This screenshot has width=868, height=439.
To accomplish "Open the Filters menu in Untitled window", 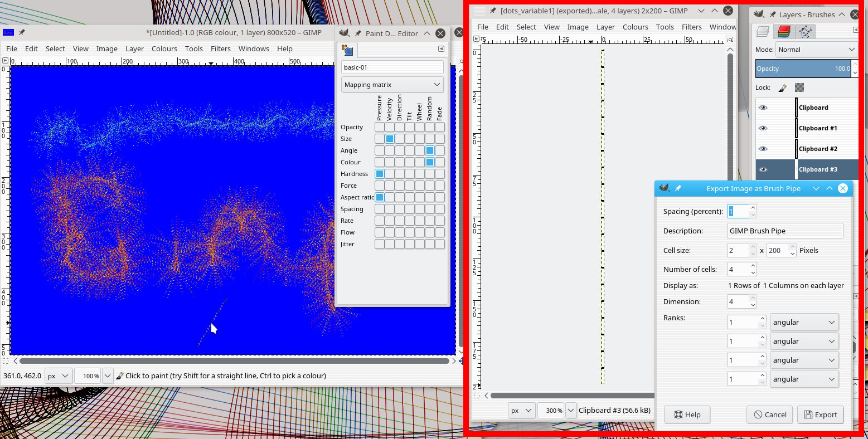I will tap(221, 48).
